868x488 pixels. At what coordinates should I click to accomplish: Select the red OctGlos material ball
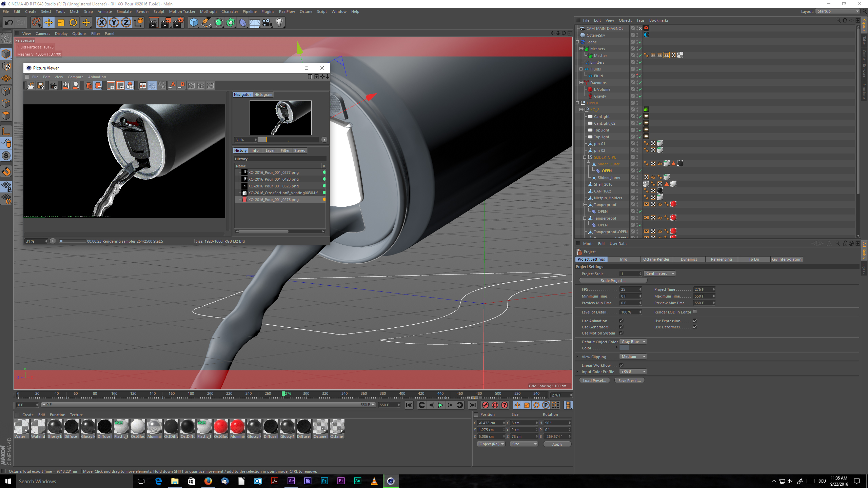[221, 427]
